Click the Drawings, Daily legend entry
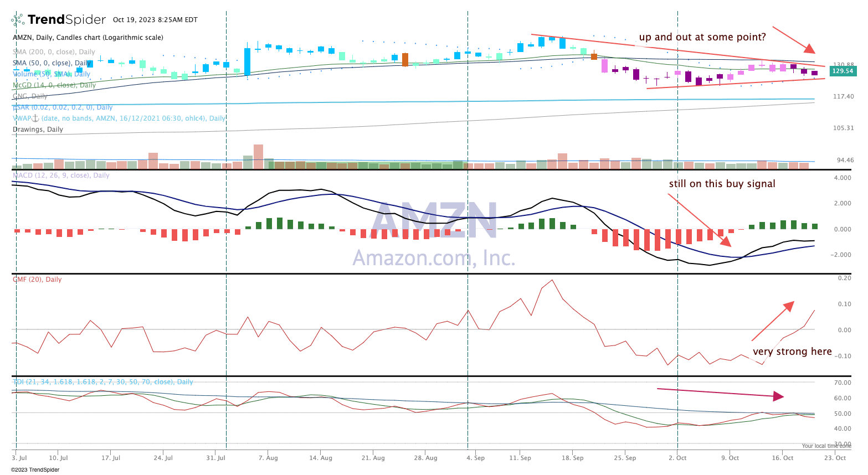 coord(38,130)
